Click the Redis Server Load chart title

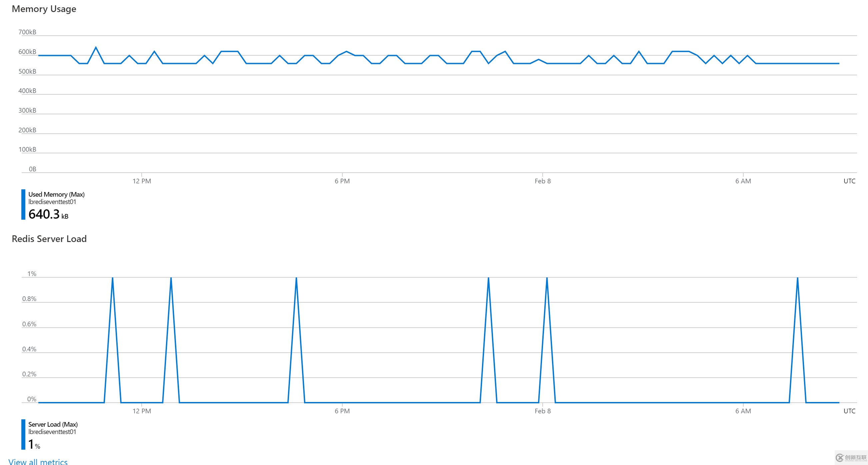point(49,239)
